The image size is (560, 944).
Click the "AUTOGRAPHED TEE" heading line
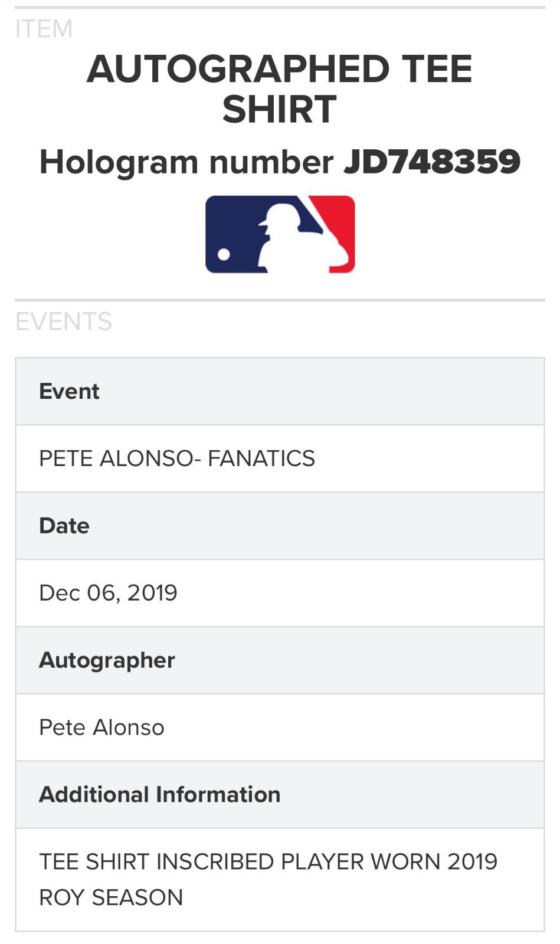280,69
